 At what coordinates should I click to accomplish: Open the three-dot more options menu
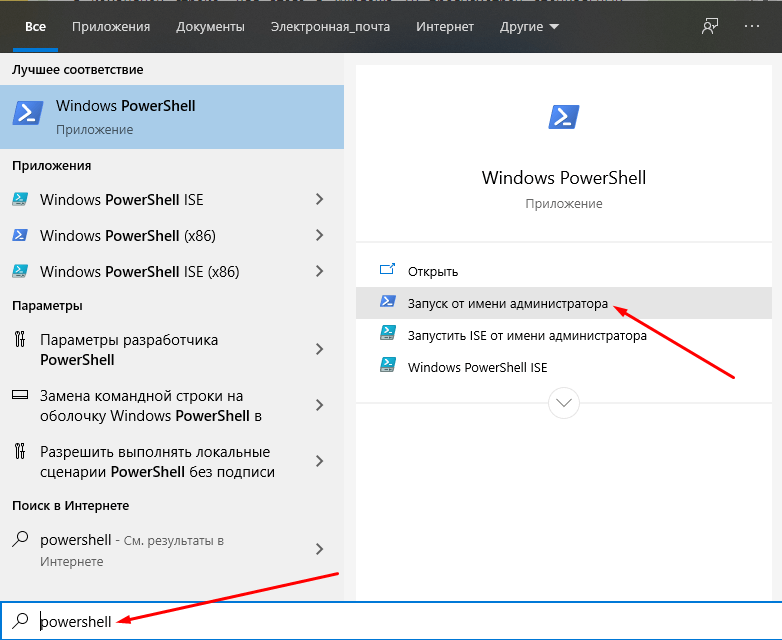click(x=752, y=26)
